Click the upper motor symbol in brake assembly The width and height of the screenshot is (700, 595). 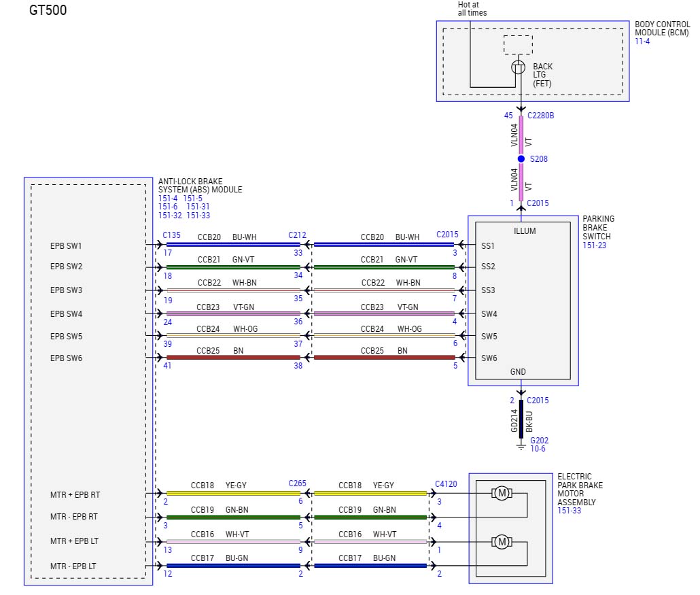tap(502, 494)
